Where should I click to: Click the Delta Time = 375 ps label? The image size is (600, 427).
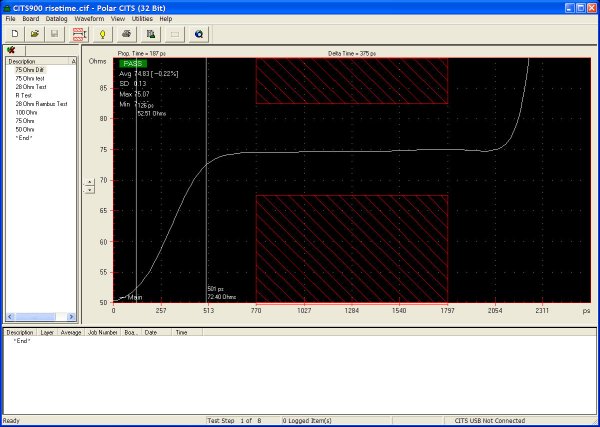pos(352,54)
